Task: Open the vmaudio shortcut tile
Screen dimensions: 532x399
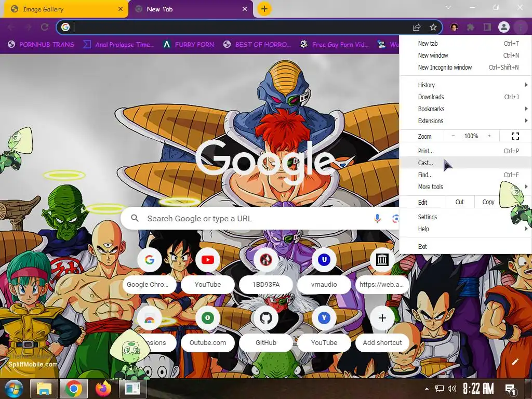Action: [x=324, y=270]
